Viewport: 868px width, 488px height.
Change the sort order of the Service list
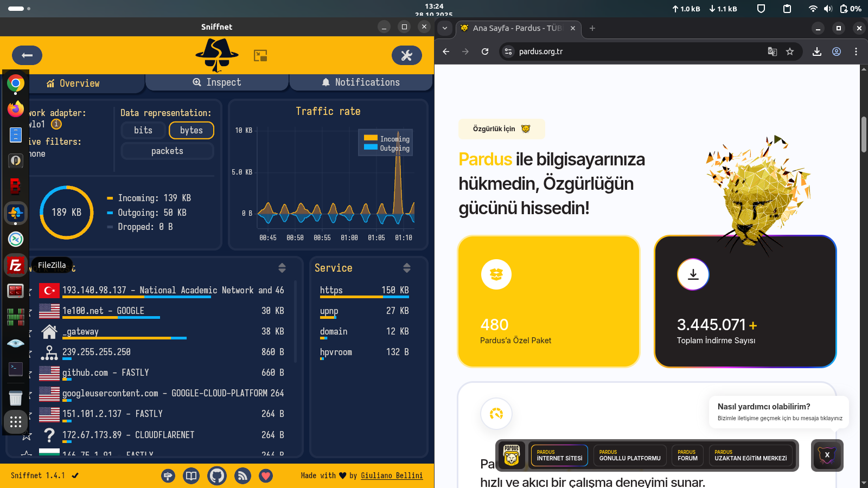(407, 268)
